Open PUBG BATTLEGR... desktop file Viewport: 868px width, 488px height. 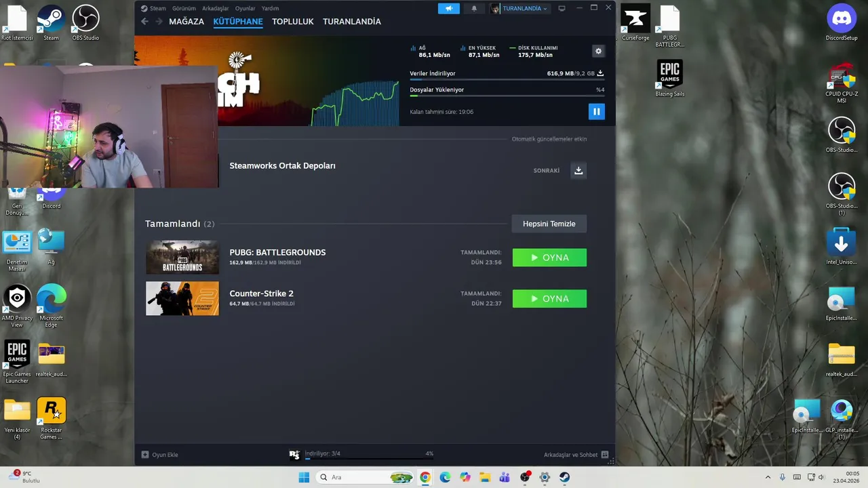tap(670, 26)
